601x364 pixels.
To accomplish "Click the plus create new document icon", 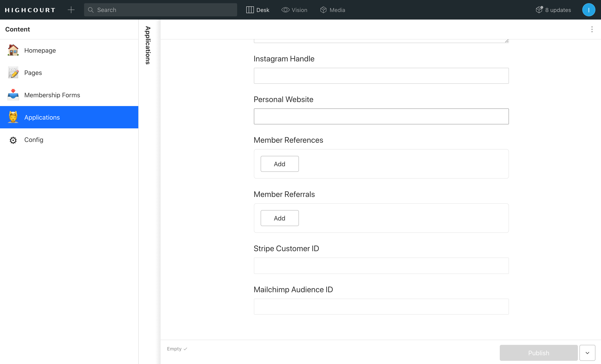I will (x=71, y=10).
